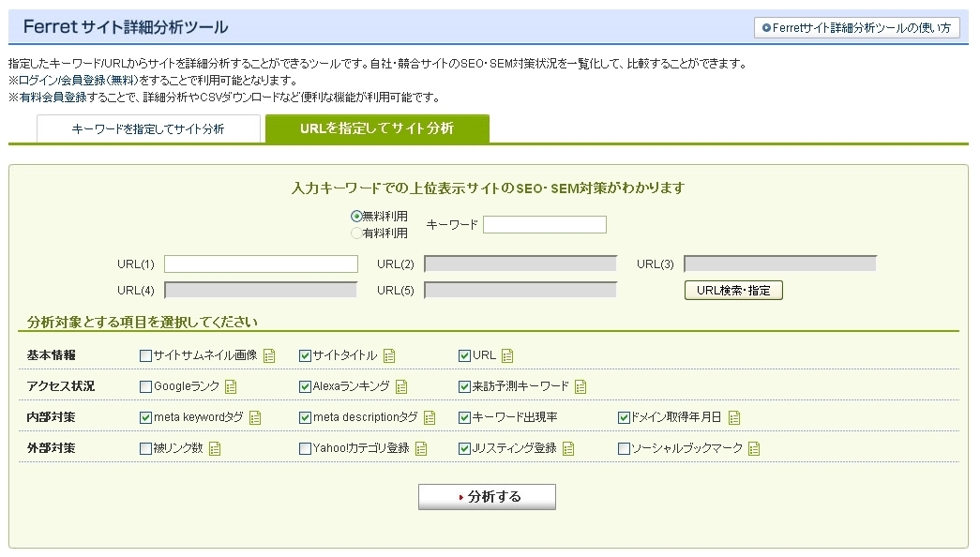Click the help icon next to サイトサムネイル画像

(x=269, y=355)
